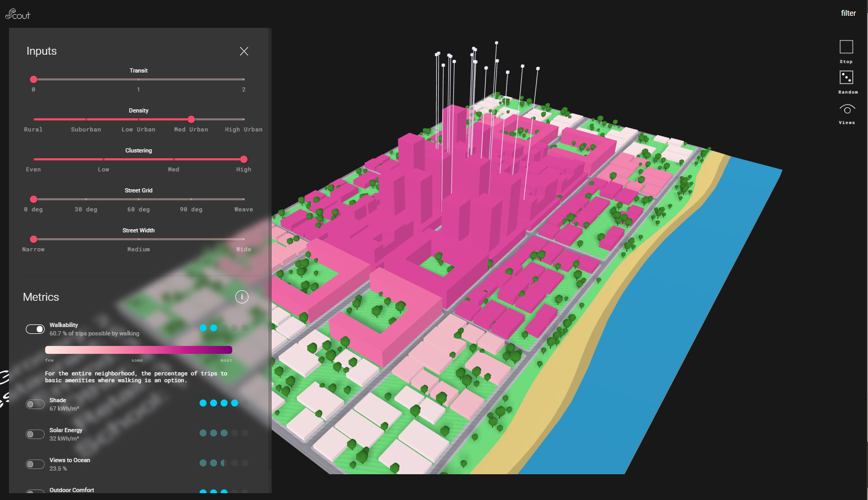868x500 pixels.
Task: Open the Views eye icon
Action: [846, 109]
